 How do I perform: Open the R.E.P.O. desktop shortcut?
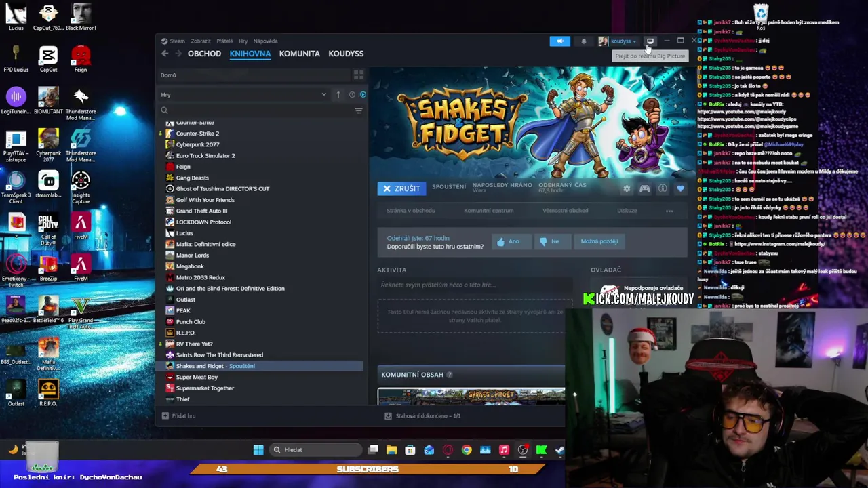48,392
